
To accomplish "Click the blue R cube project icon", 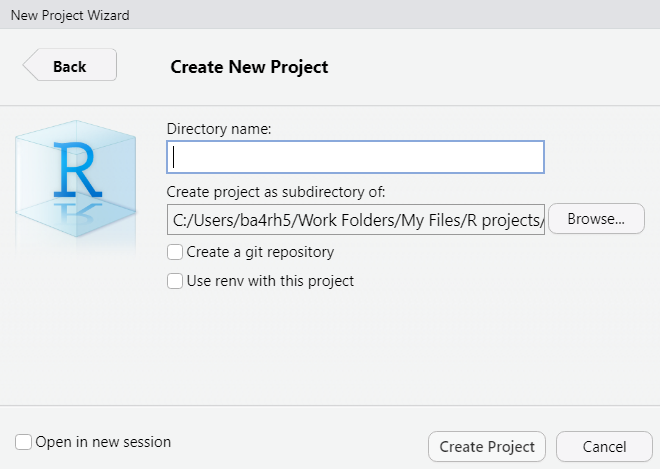I will 76,179.
